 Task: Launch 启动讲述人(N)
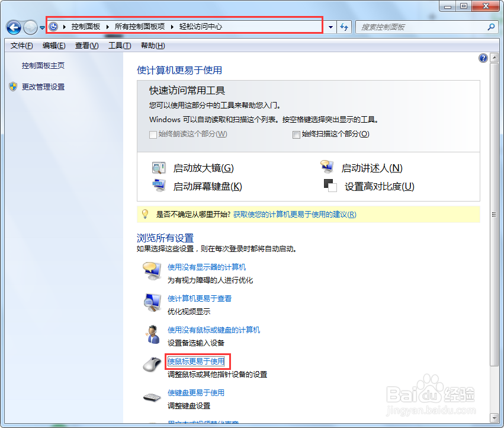(x=372, y=168)
